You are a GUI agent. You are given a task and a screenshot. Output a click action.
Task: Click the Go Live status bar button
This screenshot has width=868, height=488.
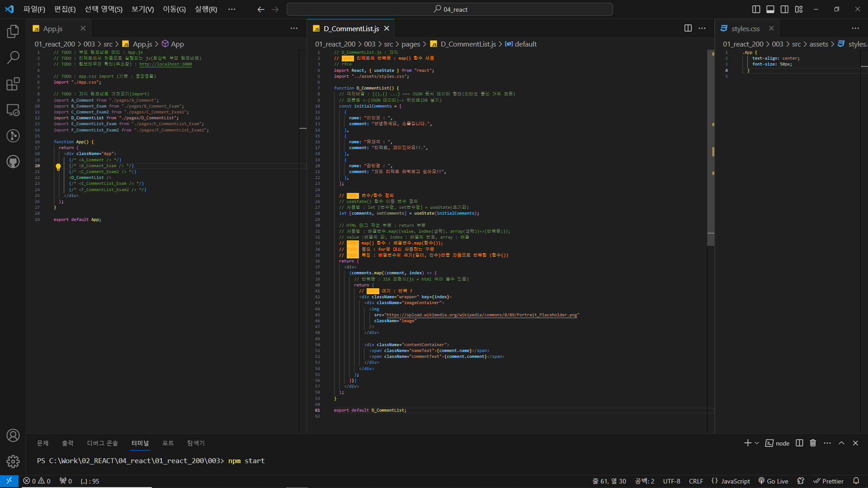point(773,481)
